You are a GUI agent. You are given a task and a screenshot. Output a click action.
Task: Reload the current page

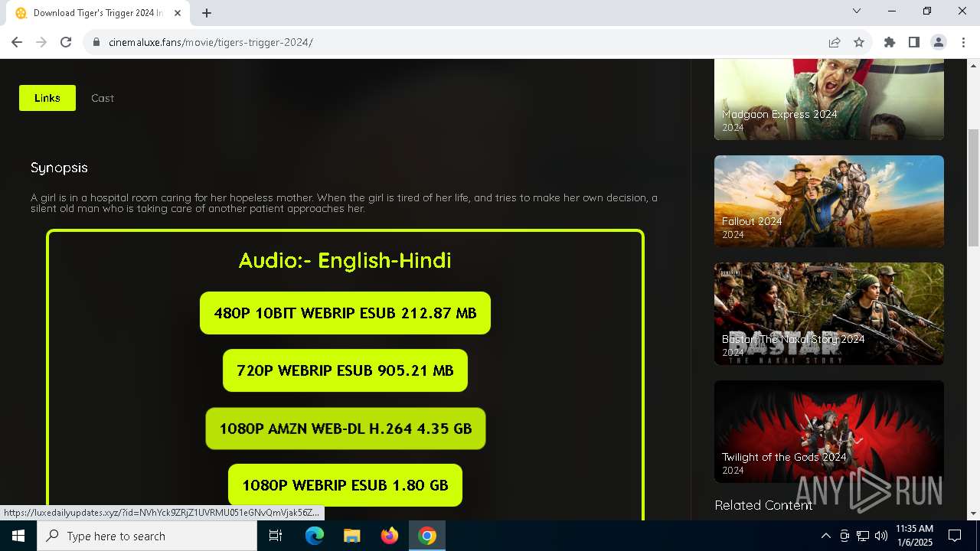click(66, 42)
